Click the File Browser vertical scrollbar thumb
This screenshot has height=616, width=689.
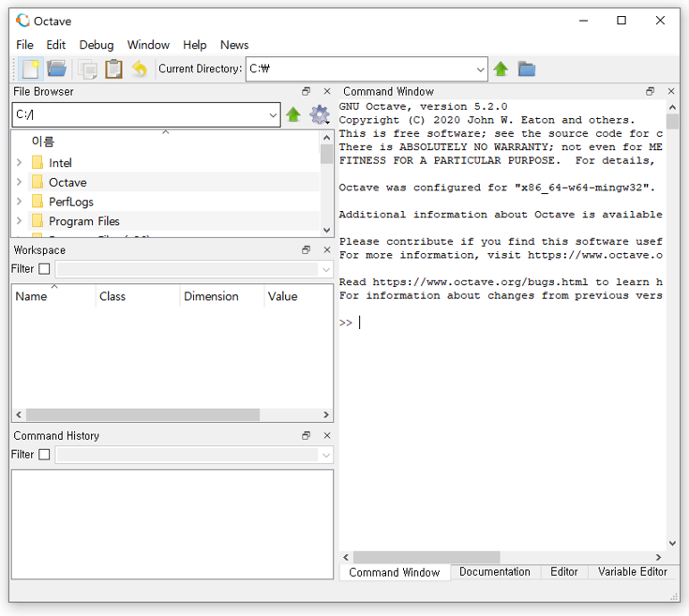point(326,154)
